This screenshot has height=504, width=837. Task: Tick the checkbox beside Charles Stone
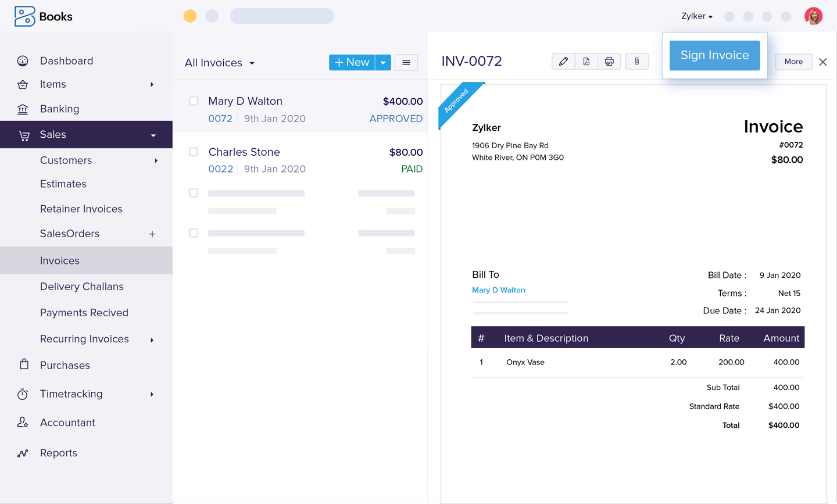(193, 152)
